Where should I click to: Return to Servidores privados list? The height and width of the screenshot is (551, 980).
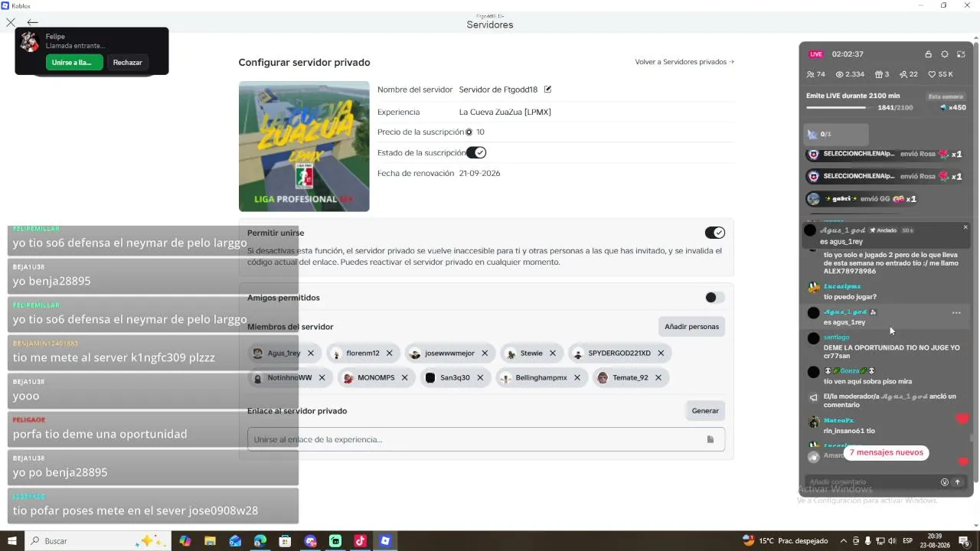coord(684,62)
